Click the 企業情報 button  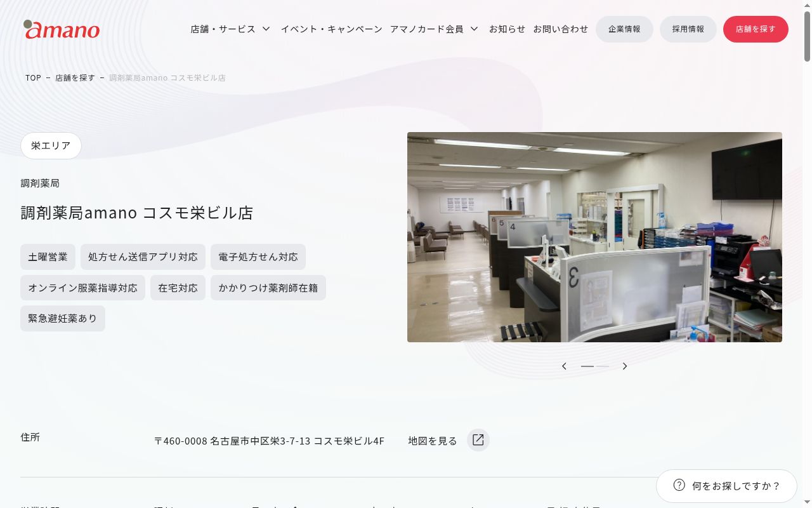click(x=624, y=29)
